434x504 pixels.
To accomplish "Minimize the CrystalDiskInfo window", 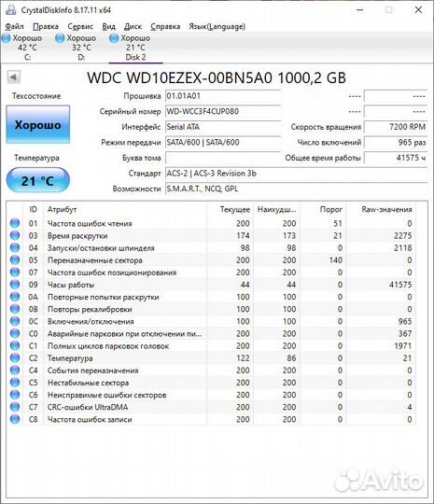I will pos(360,10).
